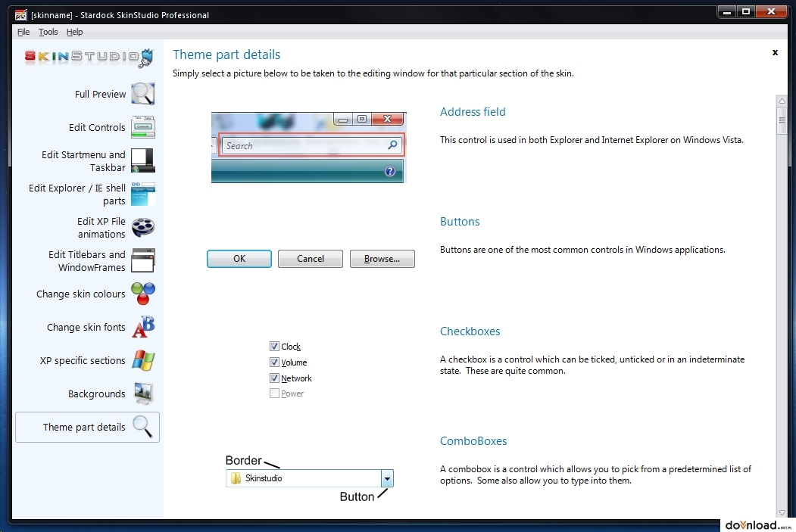Open Edit Startmenu and Taskbar icon
This screenshot has height=532, width=796.
[142, 160]
